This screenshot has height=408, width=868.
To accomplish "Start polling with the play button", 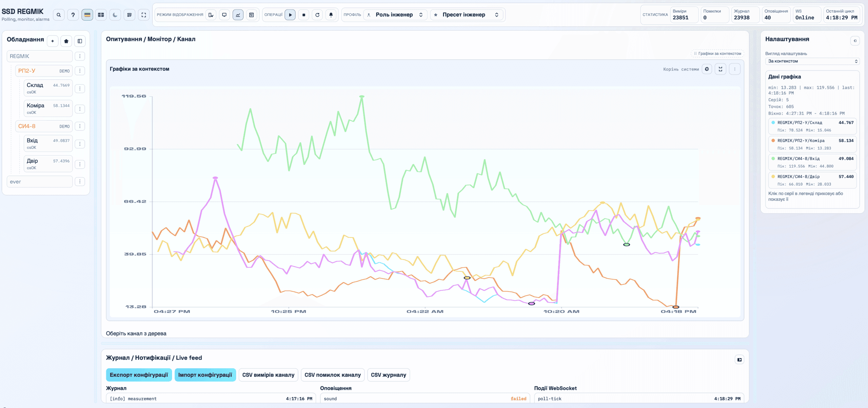I will click(290, 15).
